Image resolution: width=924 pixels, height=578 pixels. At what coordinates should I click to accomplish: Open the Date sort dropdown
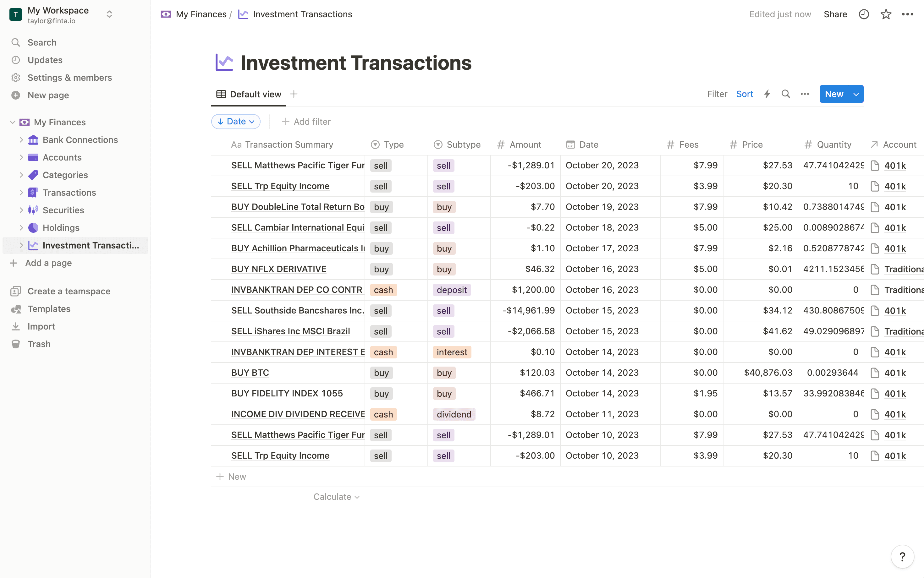(235, 121)
